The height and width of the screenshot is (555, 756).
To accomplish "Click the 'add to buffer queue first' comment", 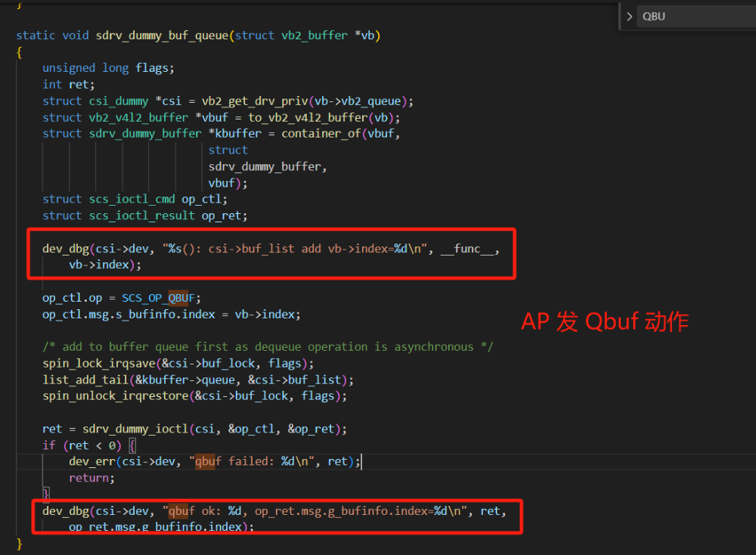I will point(268,347).
